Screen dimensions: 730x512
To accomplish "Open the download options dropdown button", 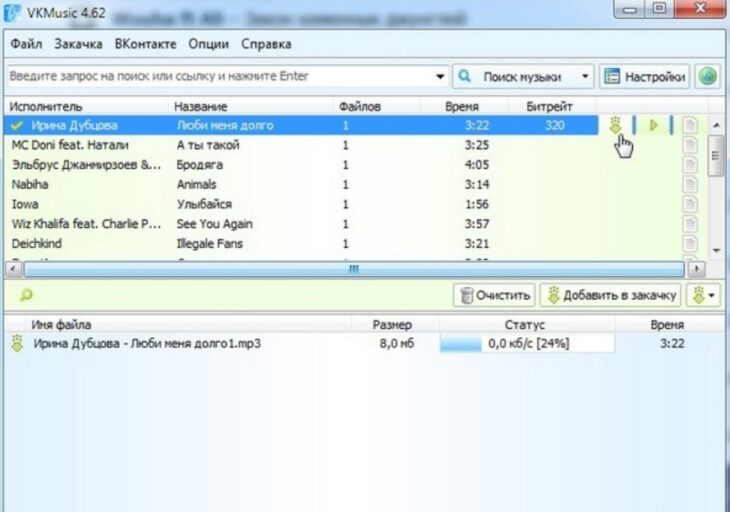I will click(x=704, y=295).
